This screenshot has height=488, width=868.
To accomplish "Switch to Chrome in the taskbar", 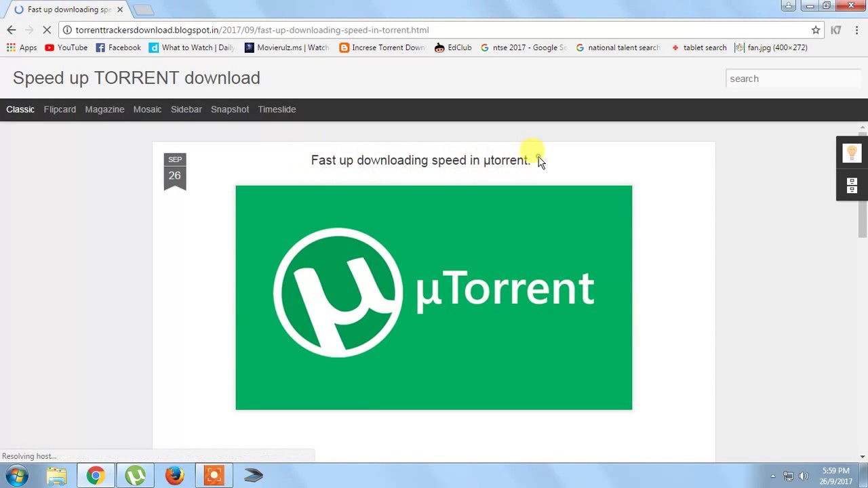I will point(96,475).
